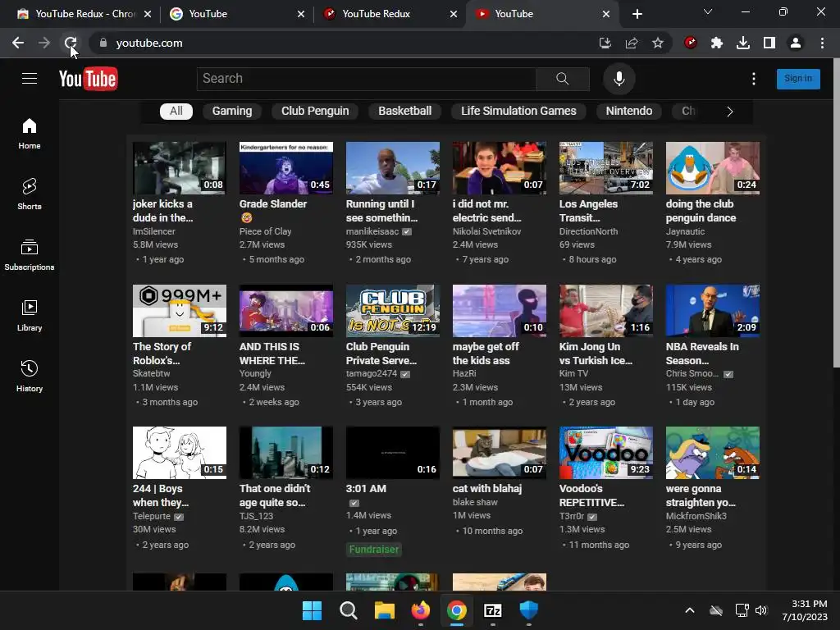
Task: Open title link Los Angeles Transit
Action: [x=588, y=211]
